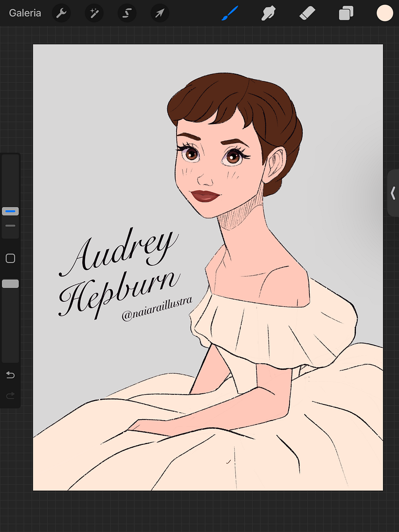
Task: Activate the Selection tool
Action: [127, 13]
